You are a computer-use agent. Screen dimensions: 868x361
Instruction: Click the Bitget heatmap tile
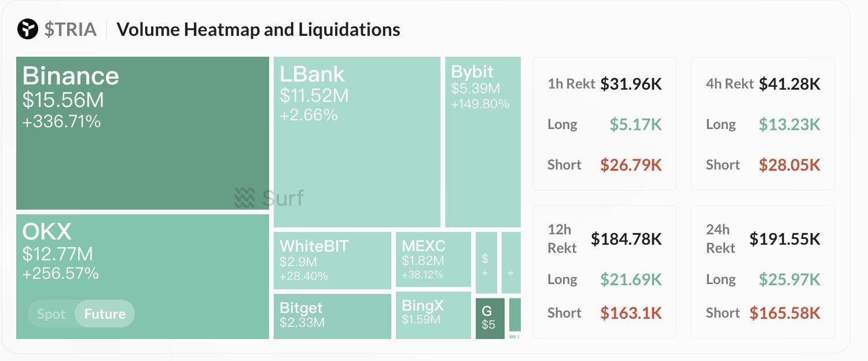click(332, 316)
